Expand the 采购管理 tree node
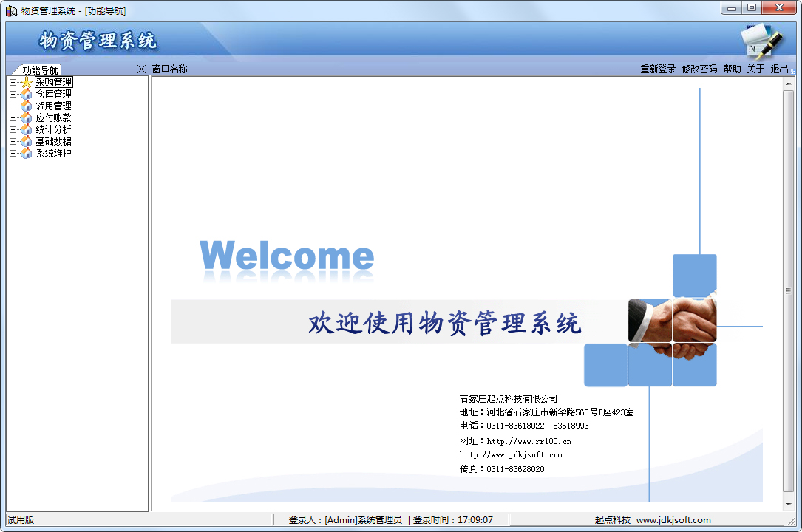802x532 pixels. click(13, 82)
